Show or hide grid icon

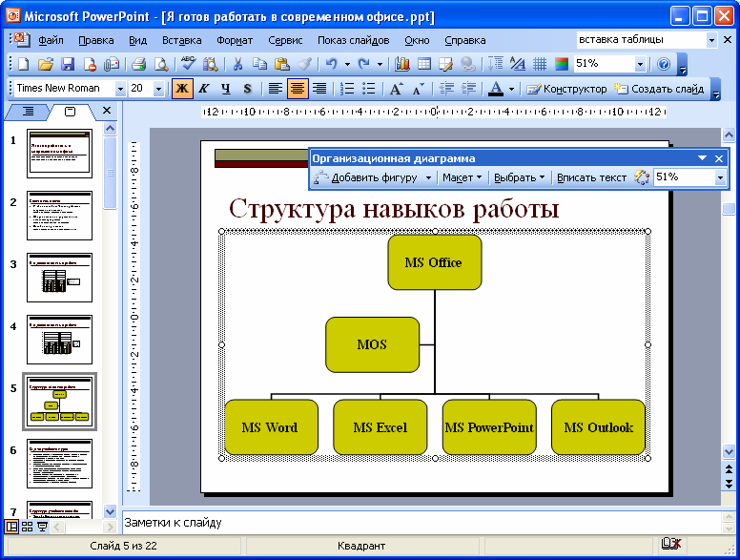(x=540, y=64)
